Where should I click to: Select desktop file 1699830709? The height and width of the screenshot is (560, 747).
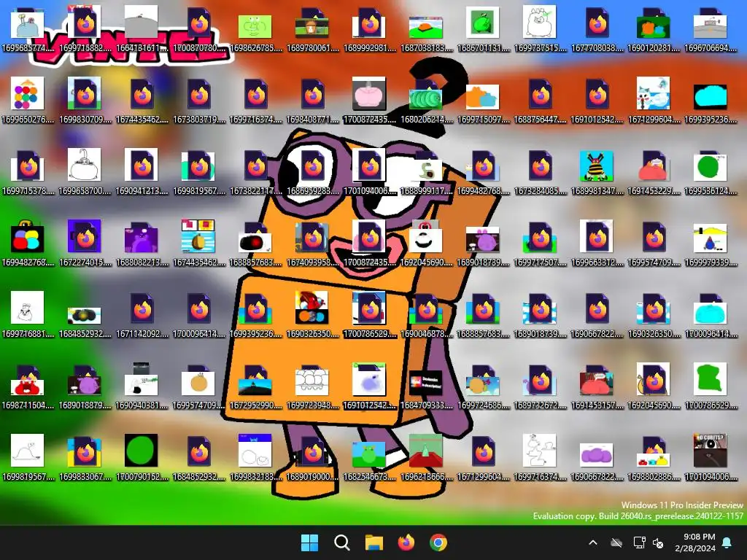[x=85, y=101]
